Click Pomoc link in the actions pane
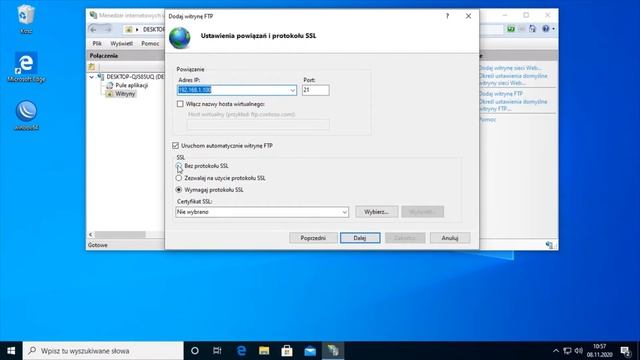Image resolution: width=640 pixels, height=360 pixels. [487, 120]
